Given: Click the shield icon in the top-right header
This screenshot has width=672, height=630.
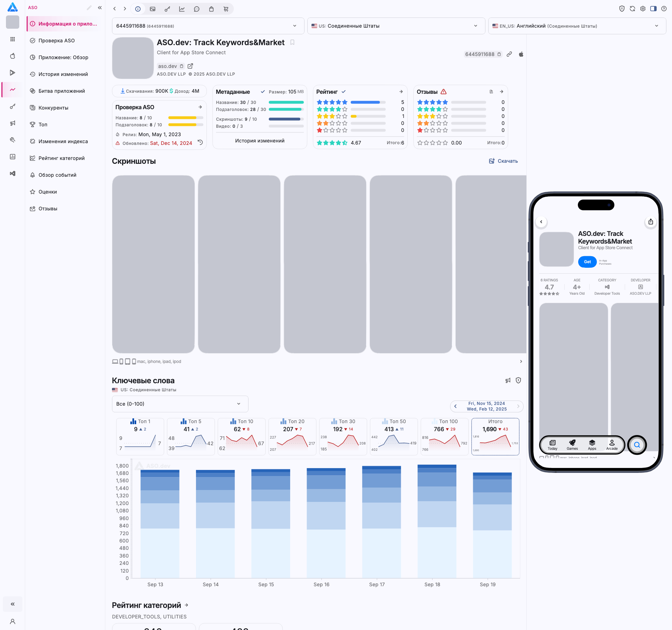Looking at the screenshot, I should click(x=622, y=9).
